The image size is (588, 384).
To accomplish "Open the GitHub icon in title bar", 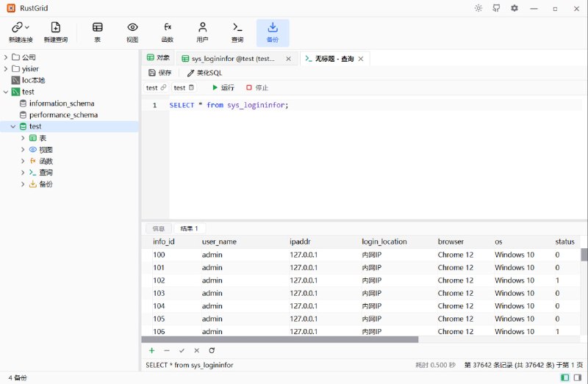I will click(496, 8).
